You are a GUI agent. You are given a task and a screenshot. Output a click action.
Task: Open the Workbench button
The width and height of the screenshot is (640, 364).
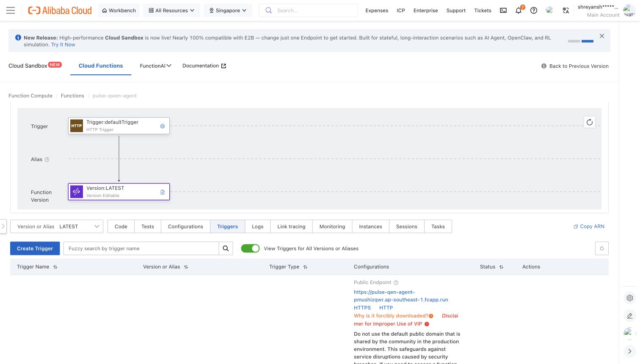click(119, 11)
